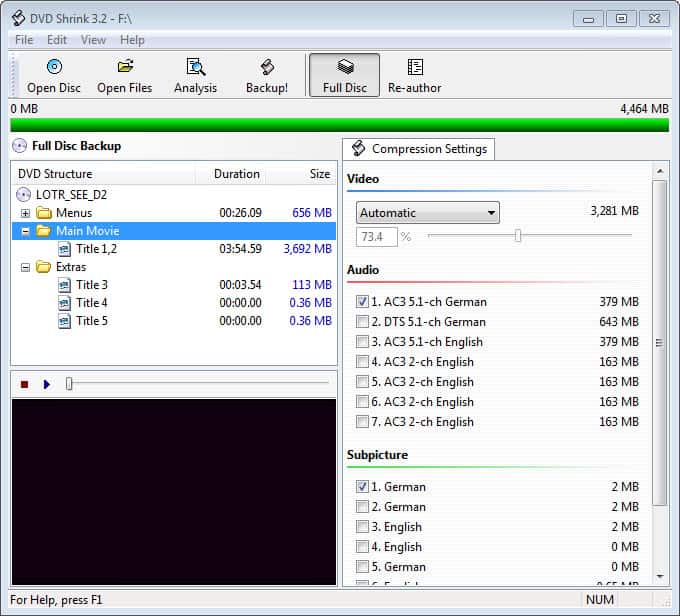Click the Title 3 film icon

click(x=64, y=285)
